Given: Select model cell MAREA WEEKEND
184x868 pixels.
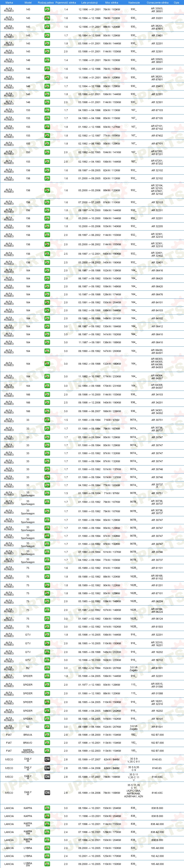Looking at the screenshot, I should coord(28,751).
